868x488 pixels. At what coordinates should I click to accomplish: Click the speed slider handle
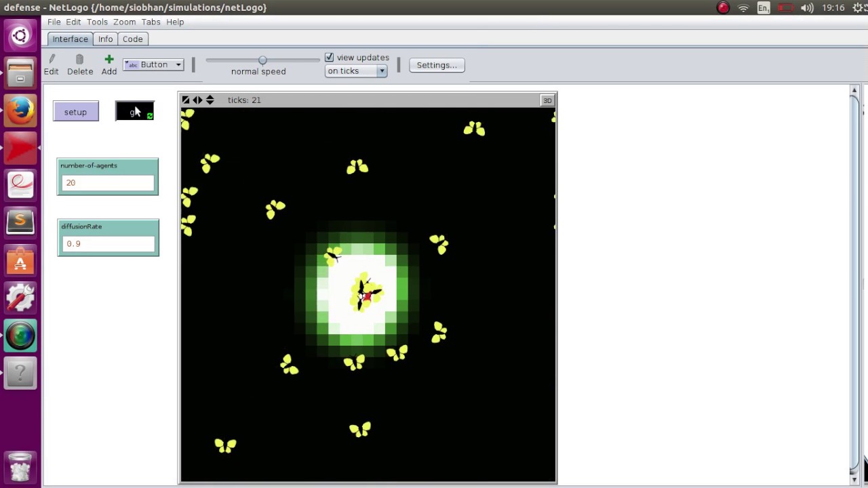coord(262,60)
